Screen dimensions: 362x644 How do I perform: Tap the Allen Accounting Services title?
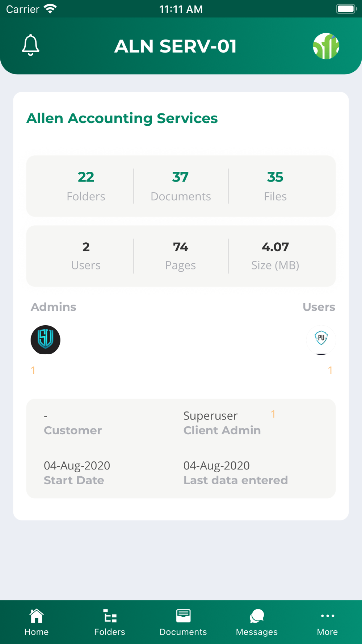point(122,118)
